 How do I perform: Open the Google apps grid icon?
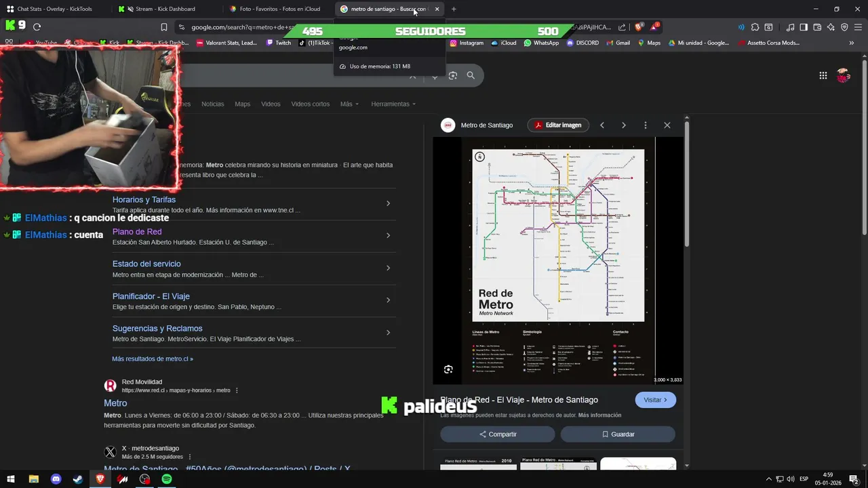tap(823, 76)
